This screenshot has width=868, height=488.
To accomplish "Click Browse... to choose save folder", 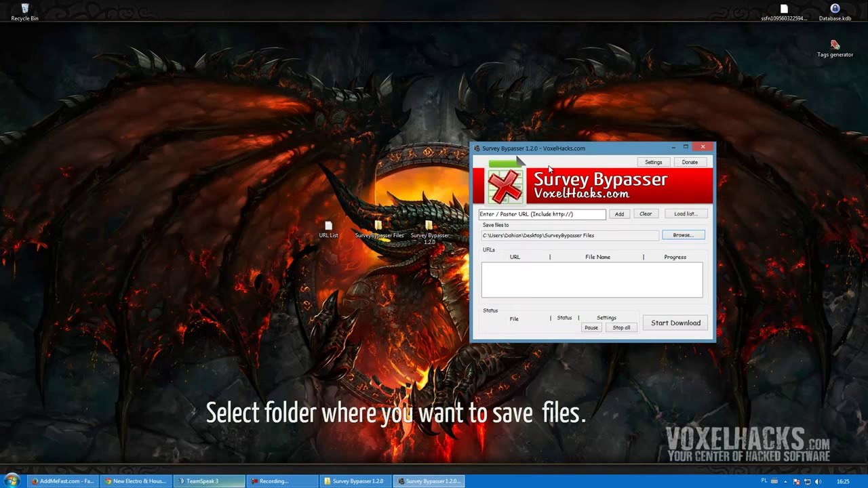I will click(684, 235).
